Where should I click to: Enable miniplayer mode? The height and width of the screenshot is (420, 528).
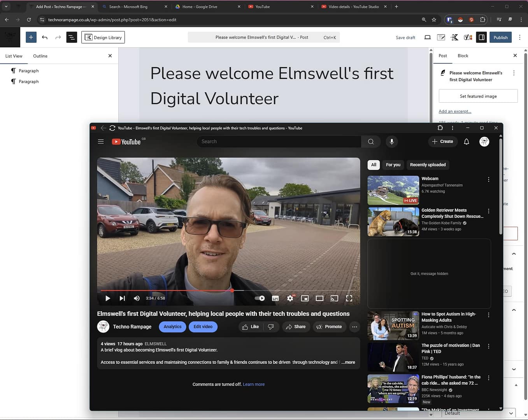[x=305, y=298]
